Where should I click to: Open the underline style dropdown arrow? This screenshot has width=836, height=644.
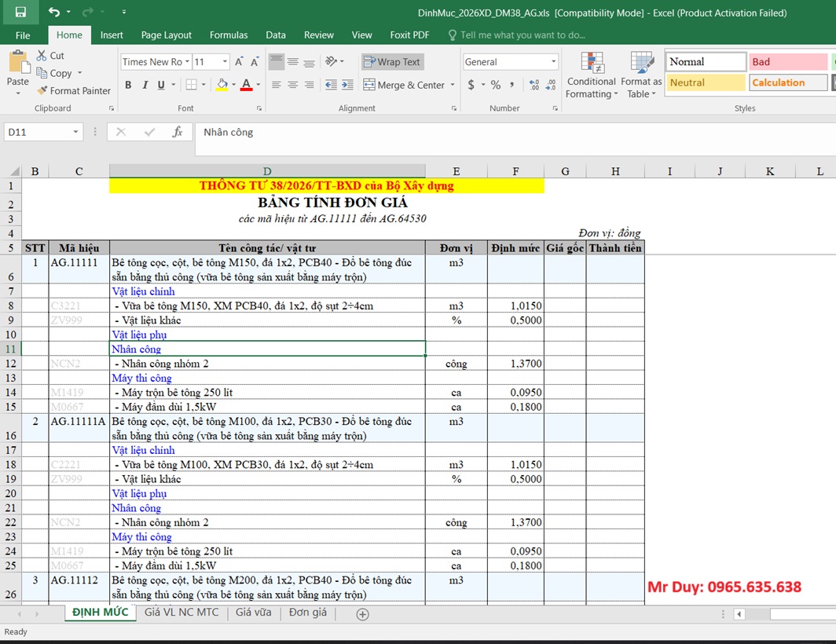174,85
